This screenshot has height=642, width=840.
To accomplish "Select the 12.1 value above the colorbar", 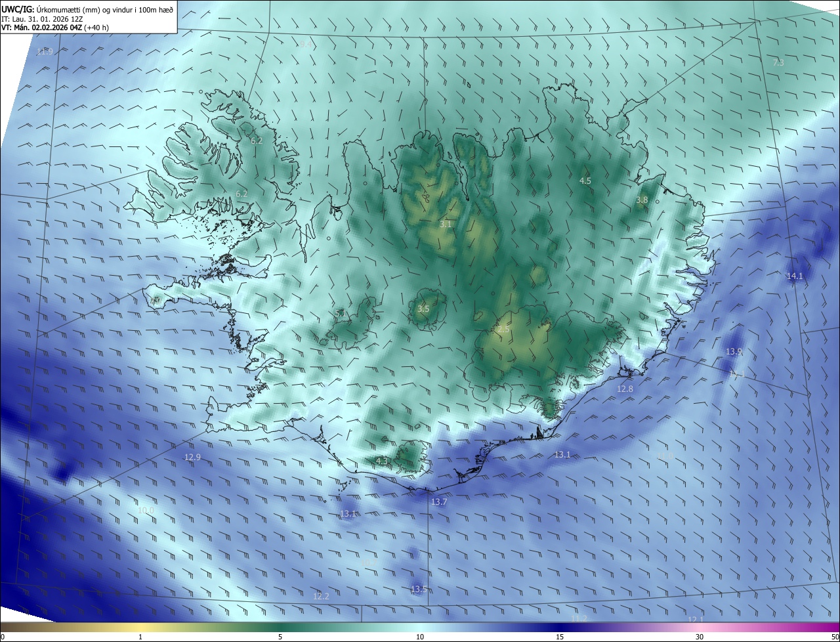I will point(696,619).
